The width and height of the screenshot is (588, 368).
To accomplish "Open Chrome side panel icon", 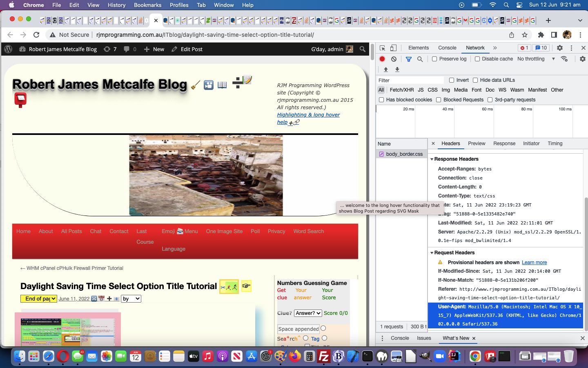I will pyautogui.click(x=554, y=35).
